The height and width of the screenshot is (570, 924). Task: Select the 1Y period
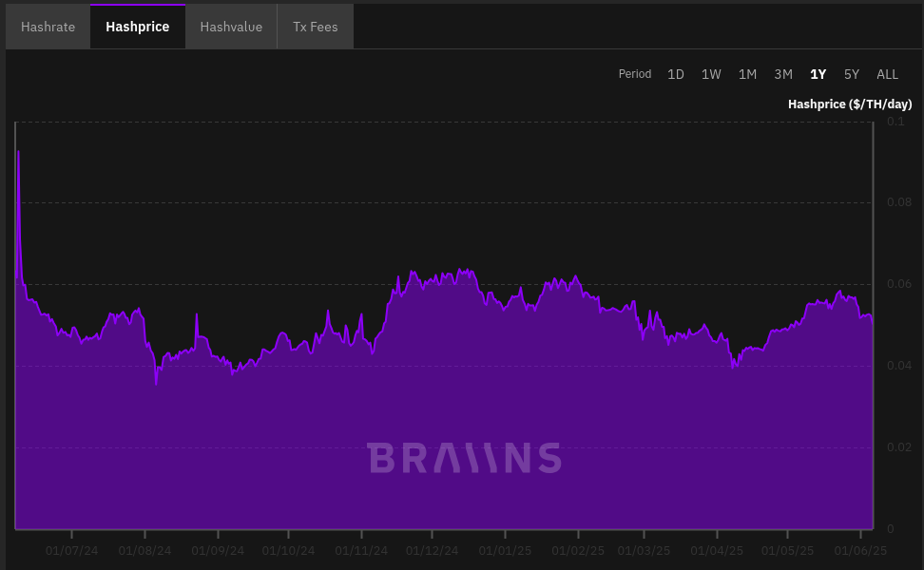point(818,74)
